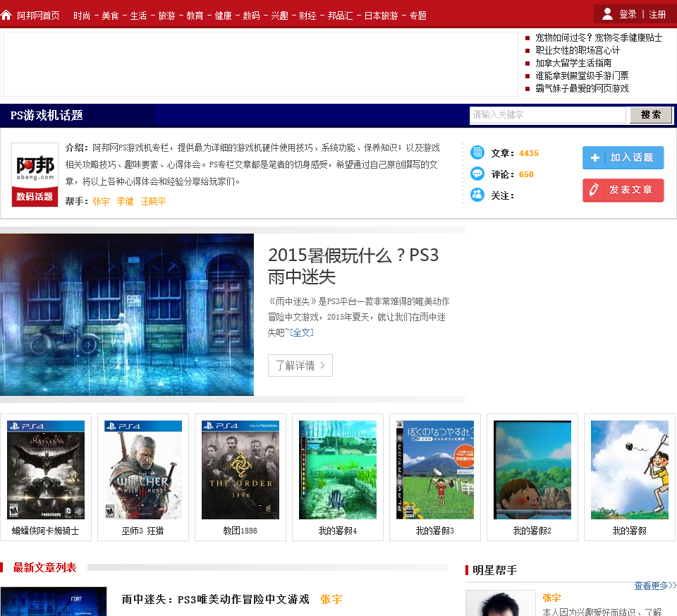Screen dimensions: 677x616
Task: Open the 雨中迷失 PS3 article title
Action: 216,600
